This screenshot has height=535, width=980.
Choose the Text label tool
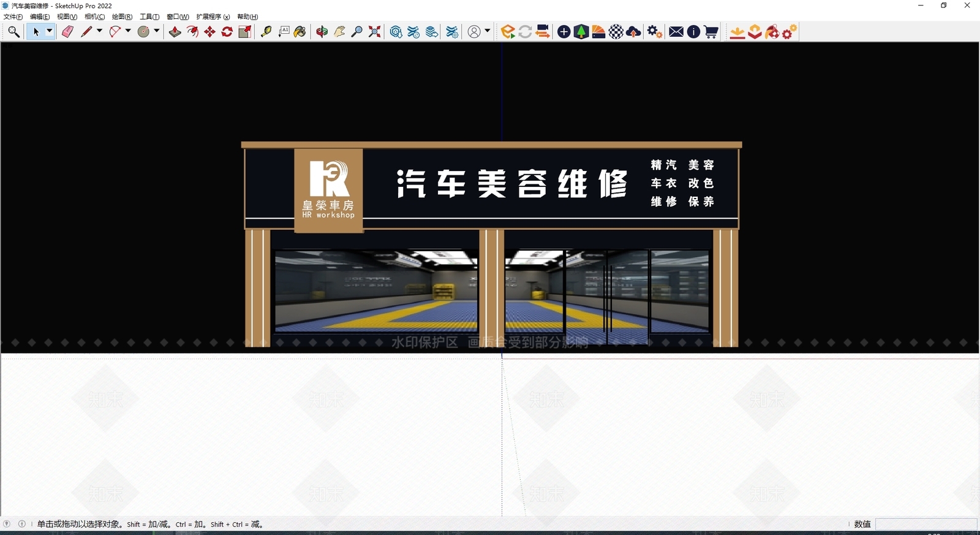[x=284, y=32]
